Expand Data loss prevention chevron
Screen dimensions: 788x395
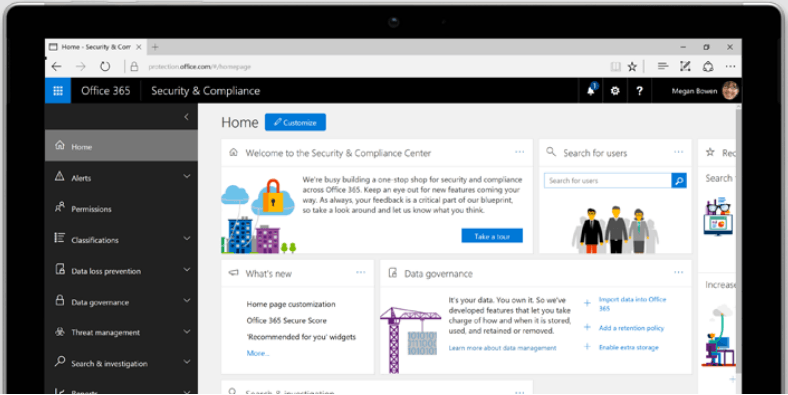[x=187, y=270]
